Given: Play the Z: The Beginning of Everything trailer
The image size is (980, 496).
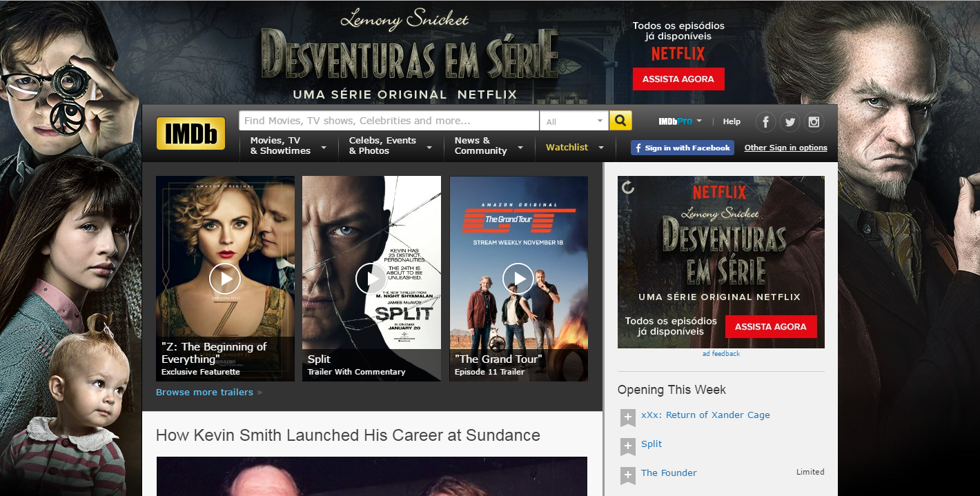Looking at the screenshot, I should [x=225, y=279].
